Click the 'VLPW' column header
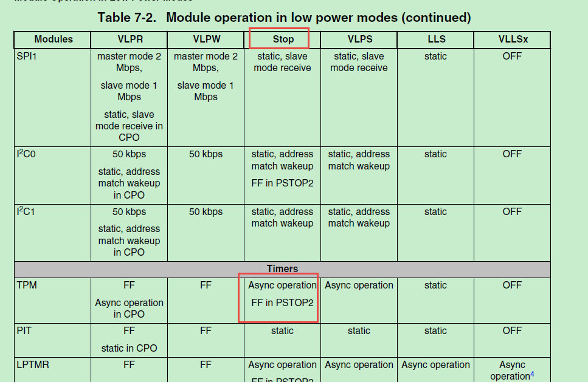Screen dimensions: 588x382 pyautogui.click(x=207, y=39)
